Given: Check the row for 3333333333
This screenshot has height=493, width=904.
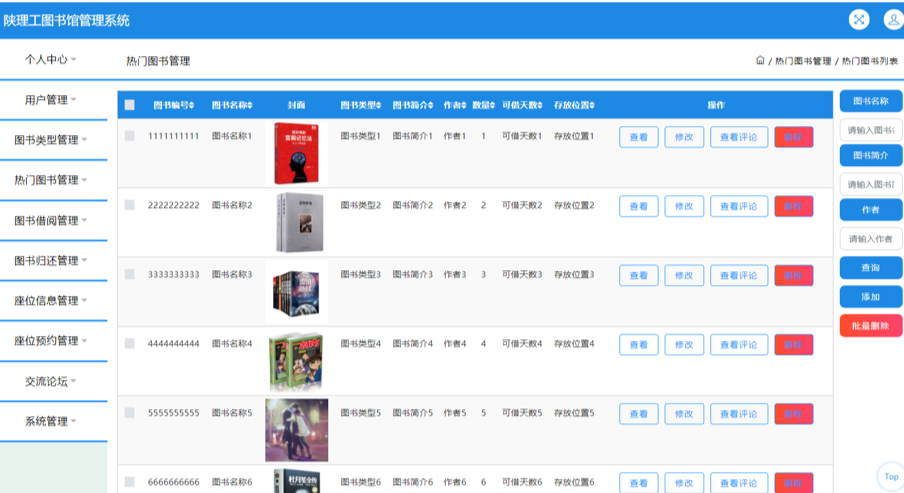Looking at the screenshot, I should point(130,274).
